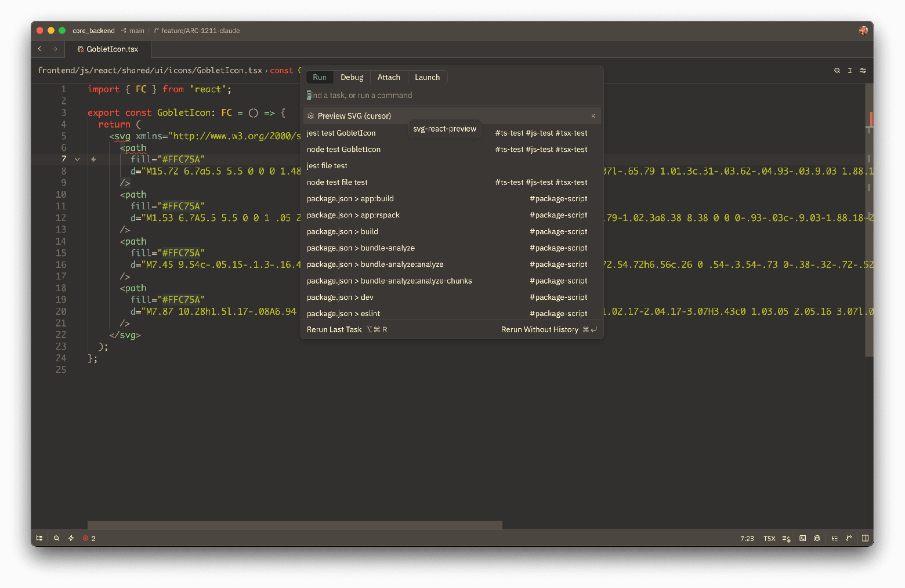905x588 pixels.
Task: Click Rerun Without History button
Action: tap(549, 329)
